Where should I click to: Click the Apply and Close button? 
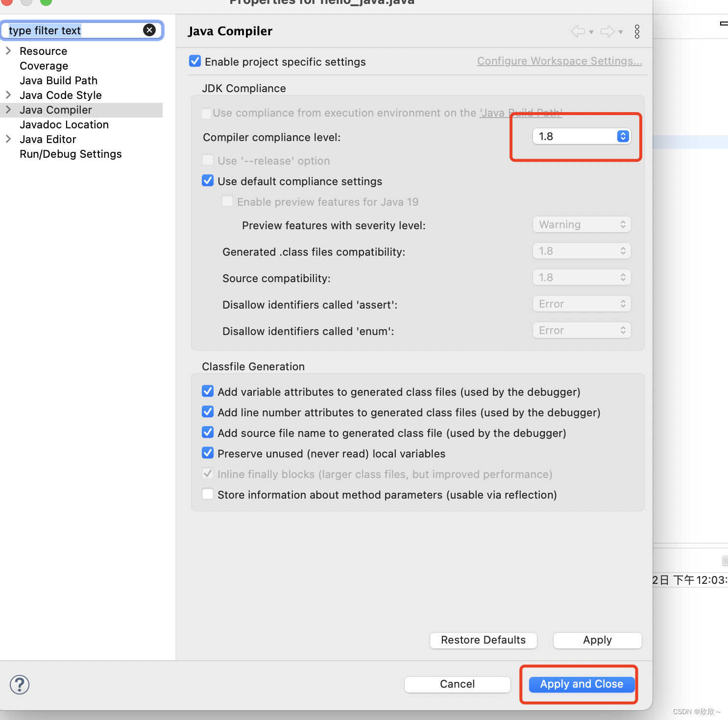pyautogui.click(x=580, y=684)
